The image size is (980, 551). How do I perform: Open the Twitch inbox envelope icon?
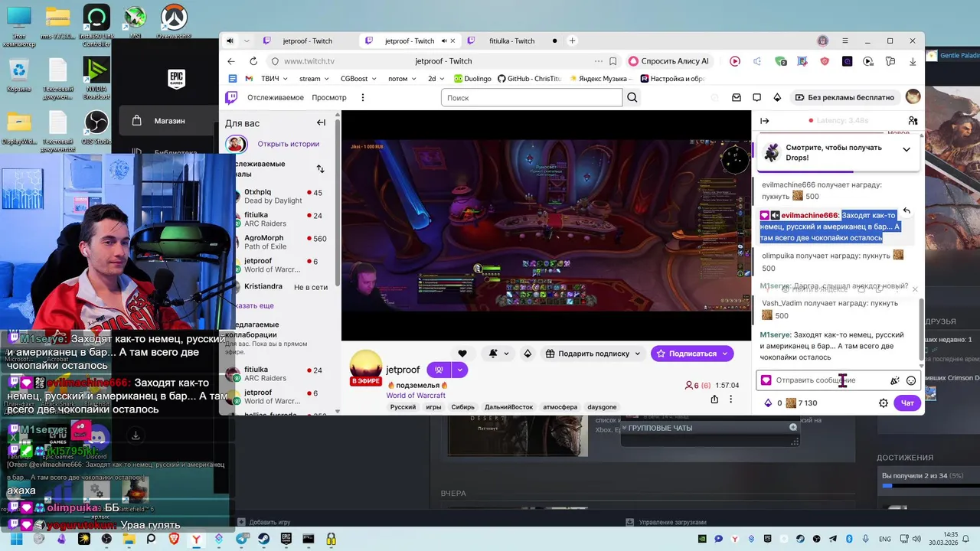(737, 97)
